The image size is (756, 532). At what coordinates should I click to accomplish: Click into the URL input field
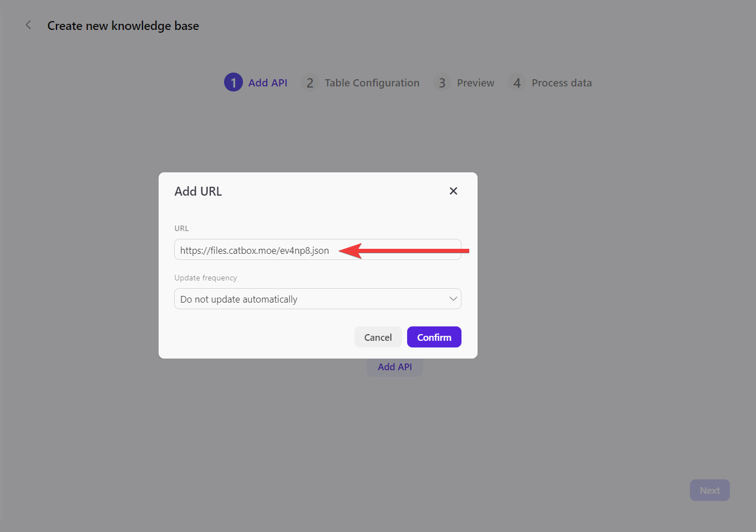[255, 250]
